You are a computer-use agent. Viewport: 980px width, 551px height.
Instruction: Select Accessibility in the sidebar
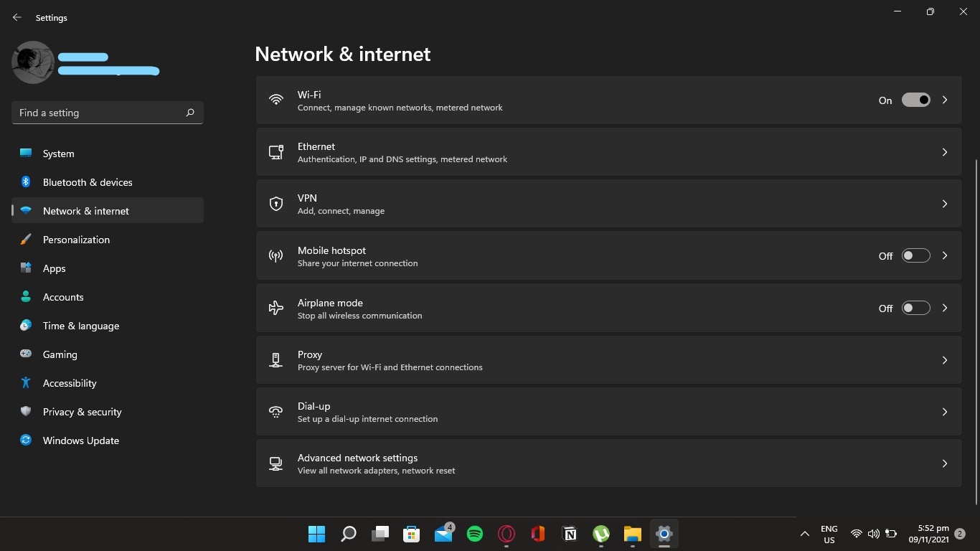108,383
